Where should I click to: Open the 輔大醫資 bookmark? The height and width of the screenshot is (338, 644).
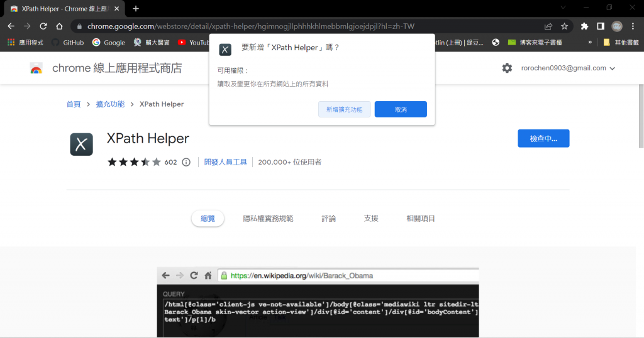152,42
